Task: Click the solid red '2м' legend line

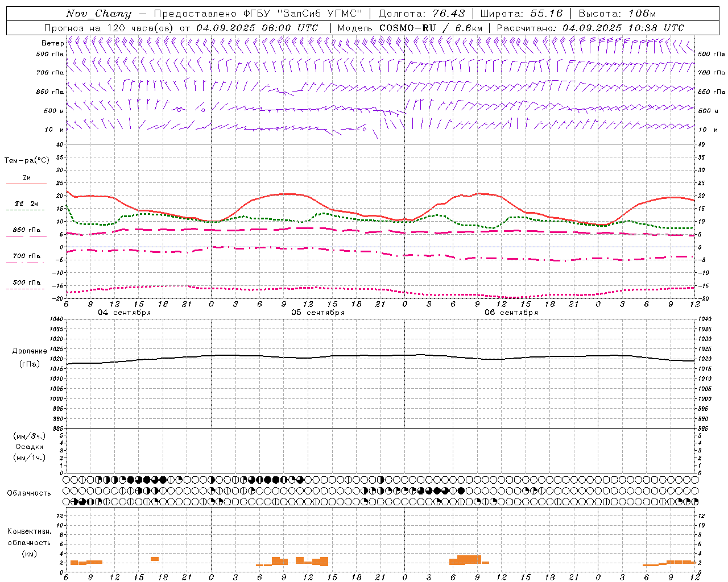Action: click(x=26, y=184)
